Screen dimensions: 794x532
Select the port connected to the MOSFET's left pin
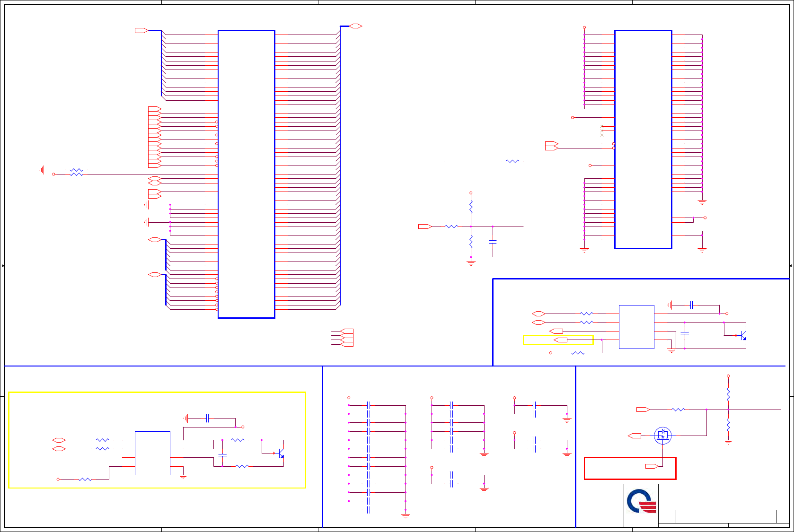[x=635, y=436]
